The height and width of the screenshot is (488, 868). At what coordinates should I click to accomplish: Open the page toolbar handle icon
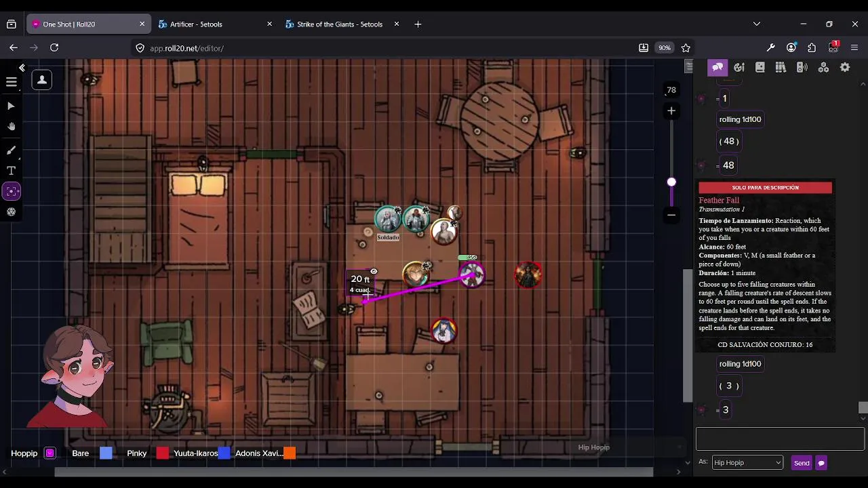(689, 66)
